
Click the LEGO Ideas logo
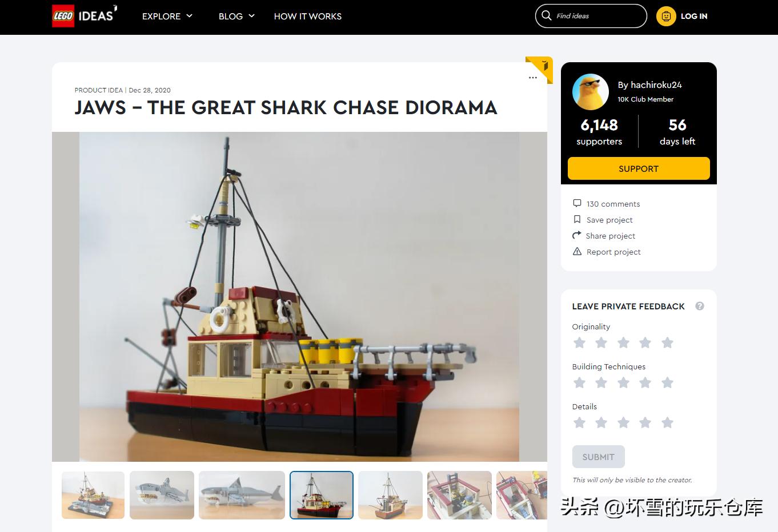click(85, 16)
